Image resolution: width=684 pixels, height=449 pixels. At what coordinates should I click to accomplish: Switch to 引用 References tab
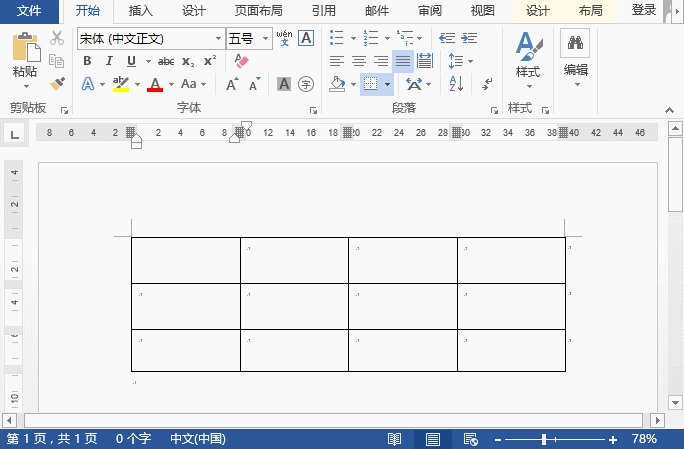(x=324, y=11)
